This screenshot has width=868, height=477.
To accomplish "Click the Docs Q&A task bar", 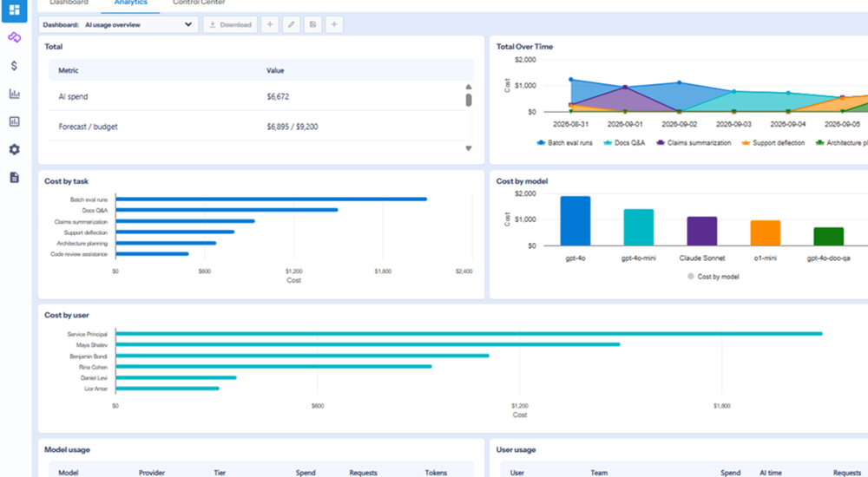I will pos(227,210).
